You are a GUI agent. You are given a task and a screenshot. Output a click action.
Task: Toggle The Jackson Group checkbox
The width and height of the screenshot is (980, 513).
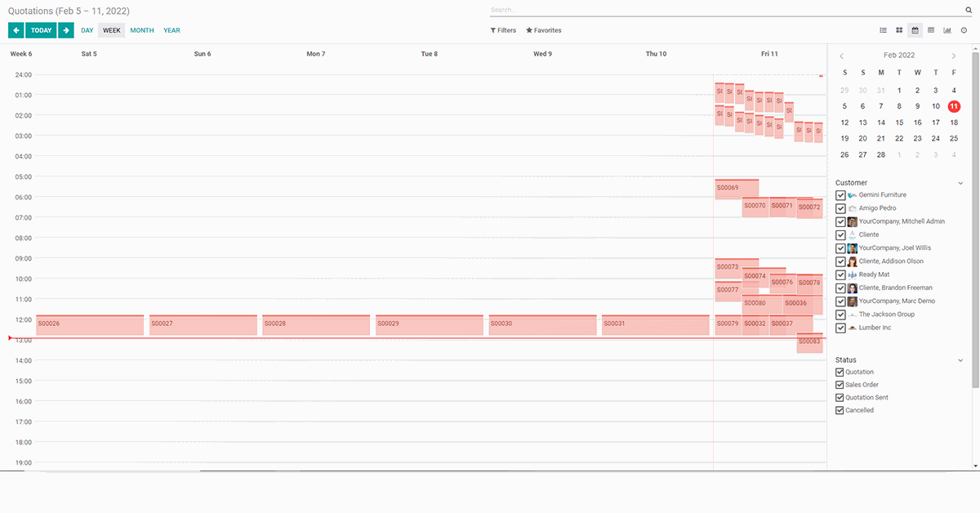pos(840,314)
